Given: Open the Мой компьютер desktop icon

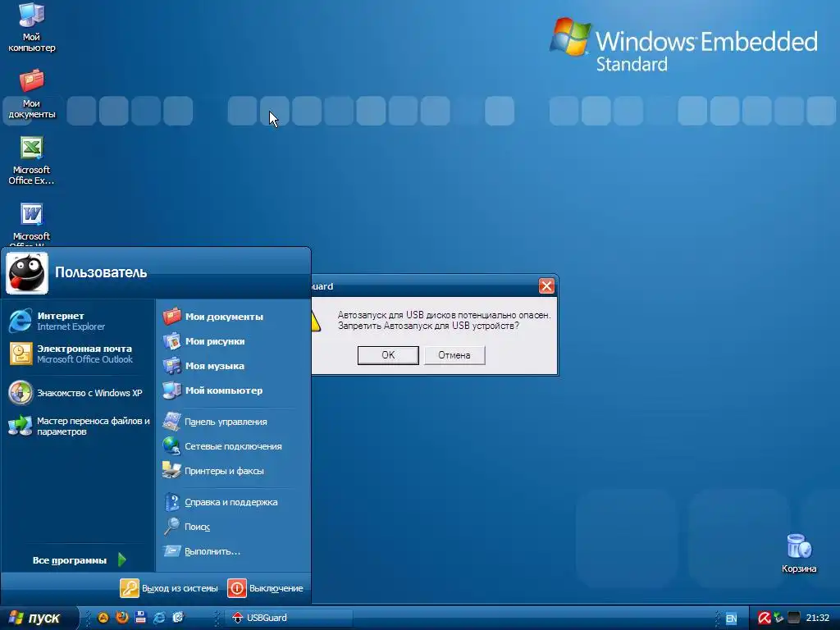Looking at the screenshot, I should coord(32,27).
